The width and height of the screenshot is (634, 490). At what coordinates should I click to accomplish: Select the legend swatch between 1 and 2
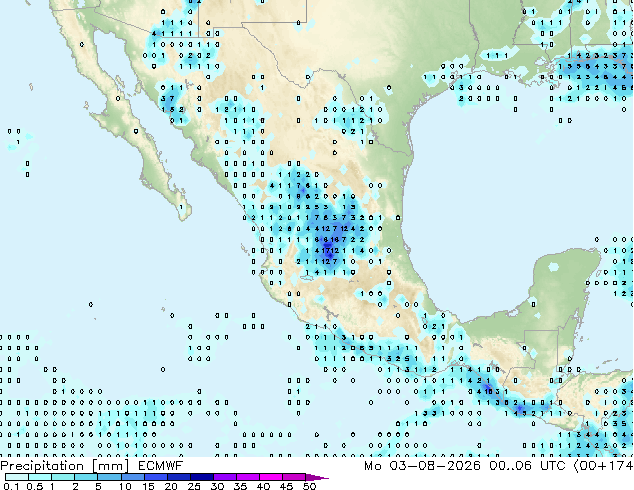click(x=63, y=477)
